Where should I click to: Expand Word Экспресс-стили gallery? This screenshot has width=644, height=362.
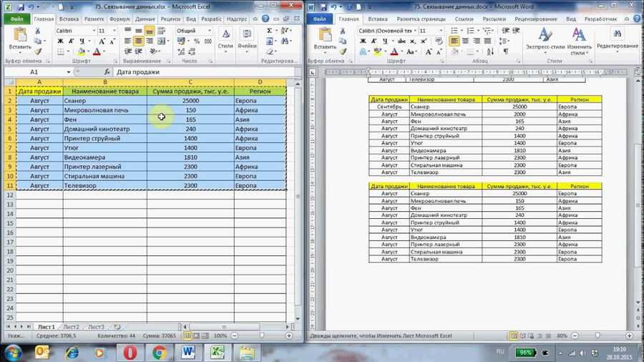coord(545,40)
